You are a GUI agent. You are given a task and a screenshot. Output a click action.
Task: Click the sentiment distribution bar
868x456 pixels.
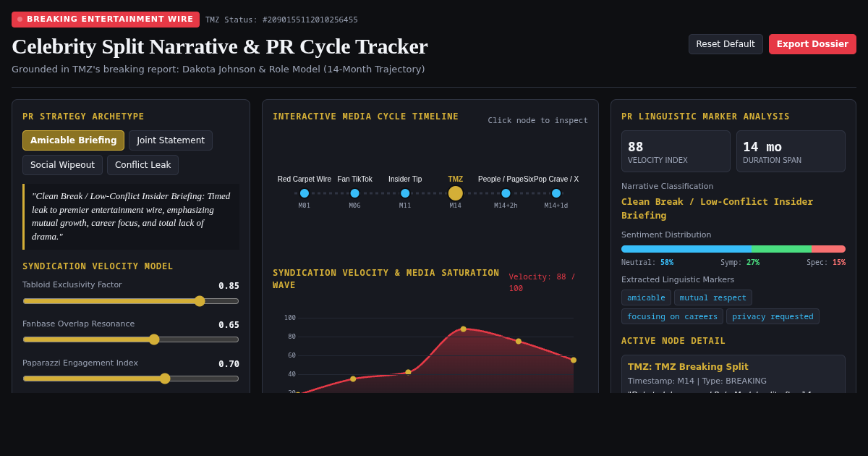click(x=733, y=249)
